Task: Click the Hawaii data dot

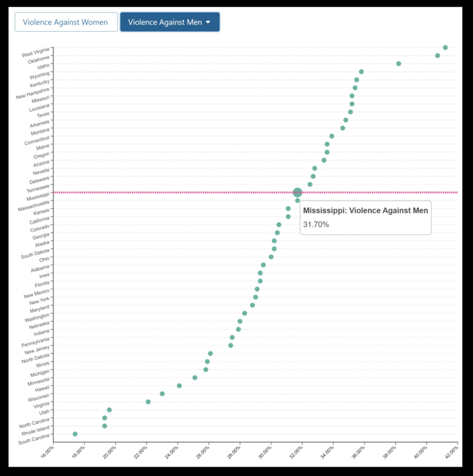Action: point(179,385)
